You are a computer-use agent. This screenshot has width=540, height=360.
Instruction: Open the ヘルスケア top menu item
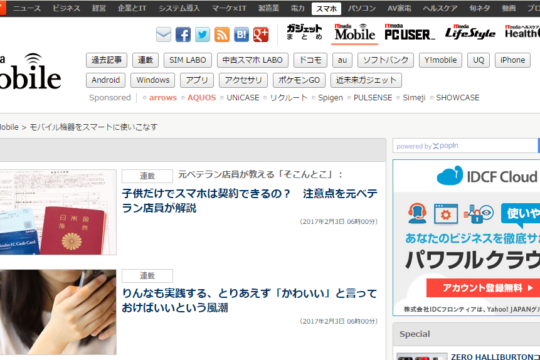(x=440, y=8)
